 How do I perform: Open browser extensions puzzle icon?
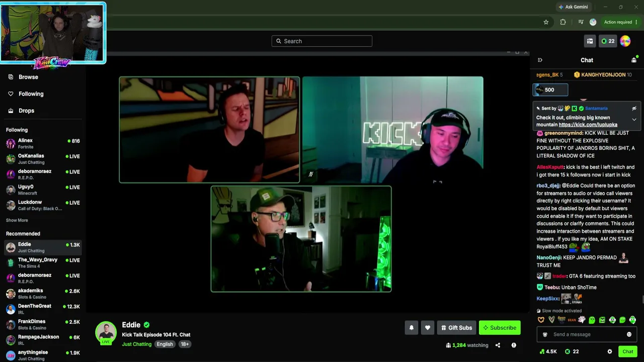coord(563,22)
